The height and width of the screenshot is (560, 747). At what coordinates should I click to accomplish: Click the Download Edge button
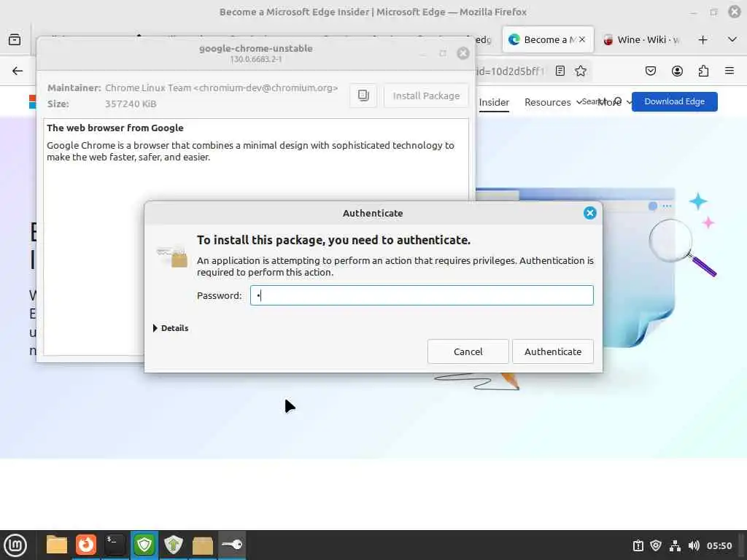[674, 101]
